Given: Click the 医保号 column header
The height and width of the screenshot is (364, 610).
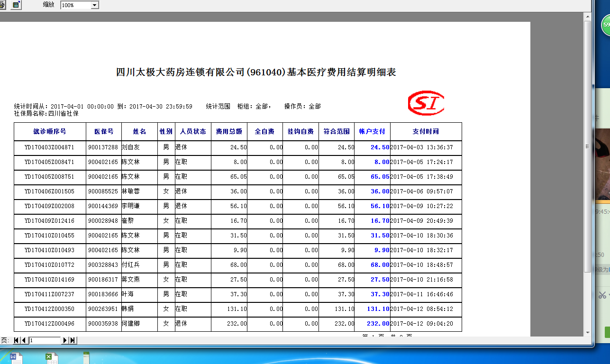Looking at the screenshot, I should point(104,131).
